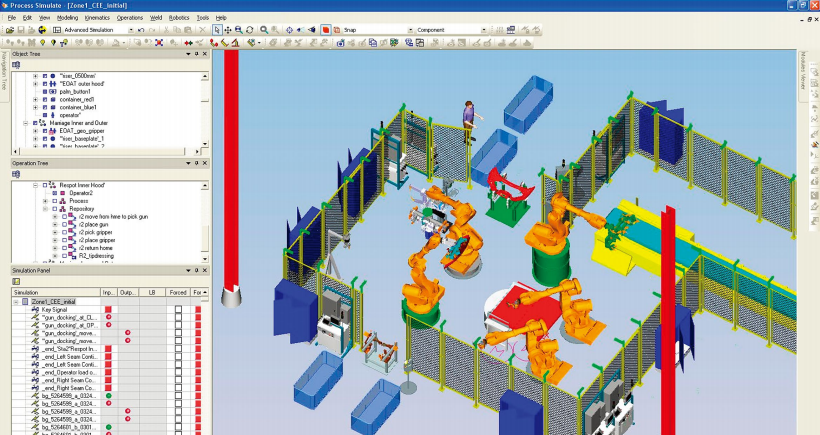
Task: Click the red weld point path icon
Action: click(214, 43)
